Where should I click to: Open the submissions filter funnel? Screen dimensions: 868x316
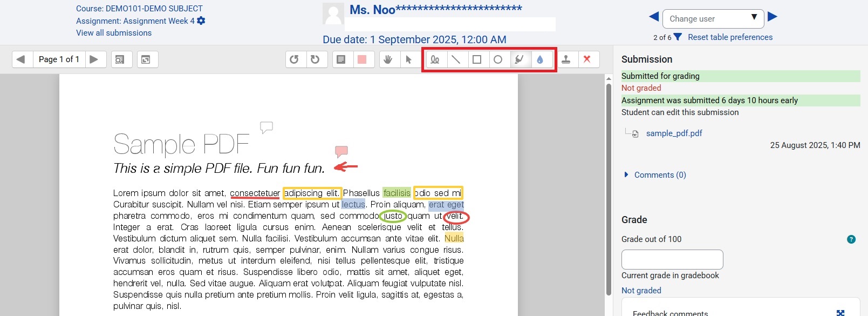point(678,37)
